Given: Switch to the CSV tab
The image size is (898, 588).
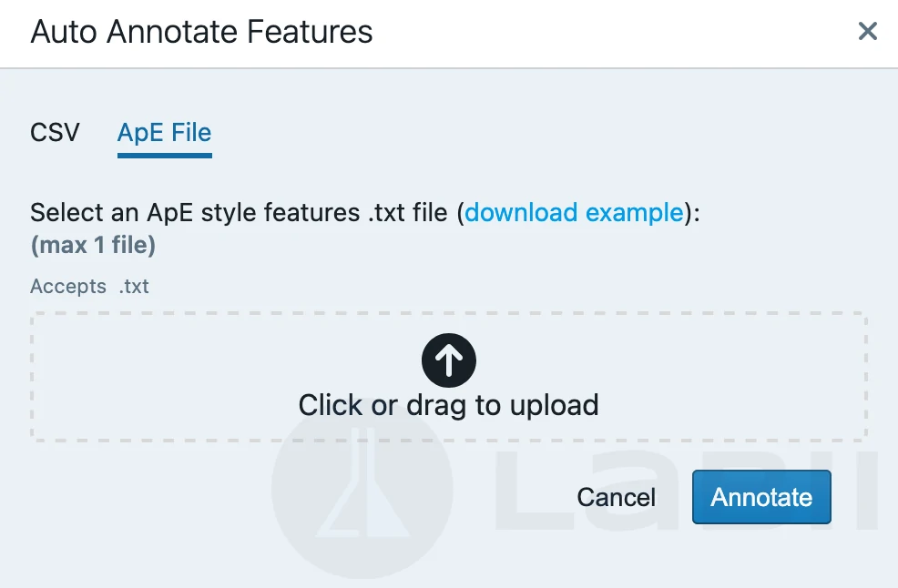Looking at the screenshot, I should tap(55, 133).
